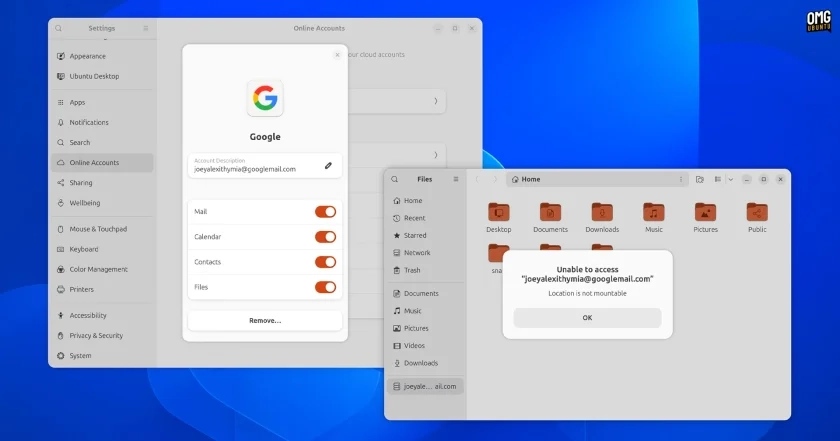Open Downloads bookmark in Files sidebar
This screenshot has width=840, height=441.
click(x=425, y=363)
